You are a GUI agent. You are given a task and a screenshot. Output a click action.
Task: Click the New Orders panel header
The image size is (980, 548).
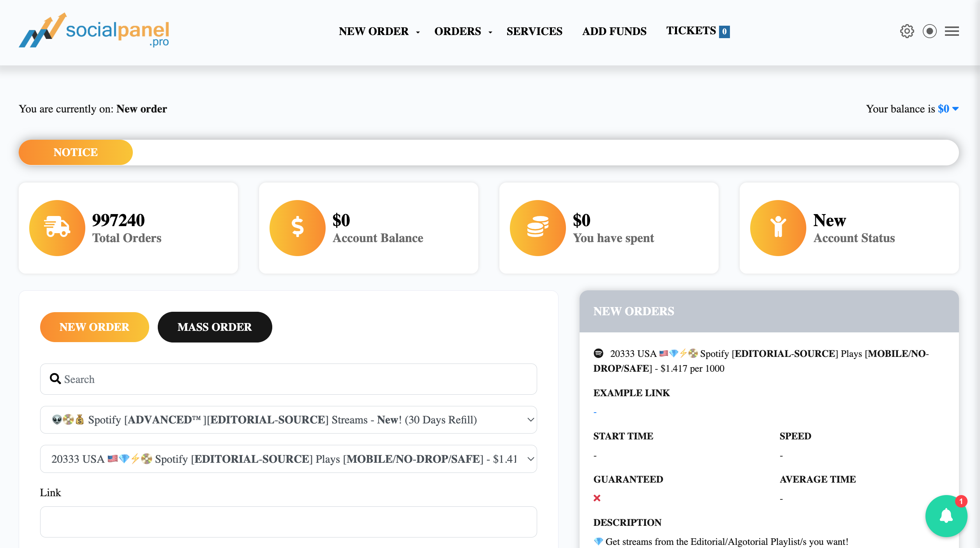click(x=769, y=311)
